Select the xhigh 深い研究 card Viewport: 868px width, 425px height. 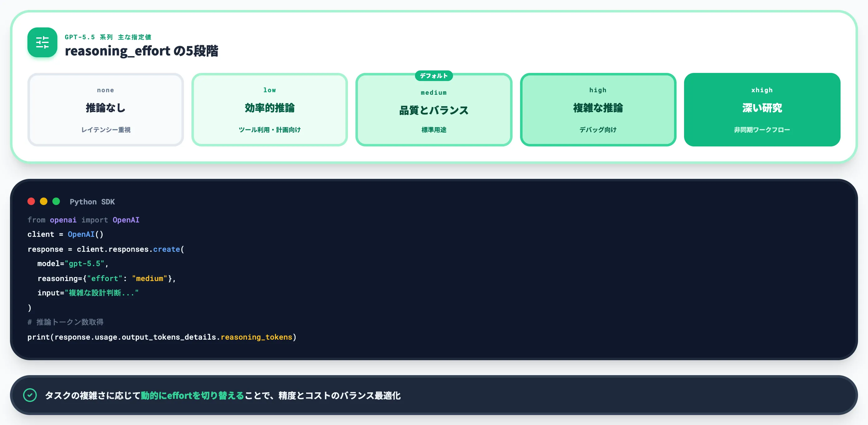point(762,110)
